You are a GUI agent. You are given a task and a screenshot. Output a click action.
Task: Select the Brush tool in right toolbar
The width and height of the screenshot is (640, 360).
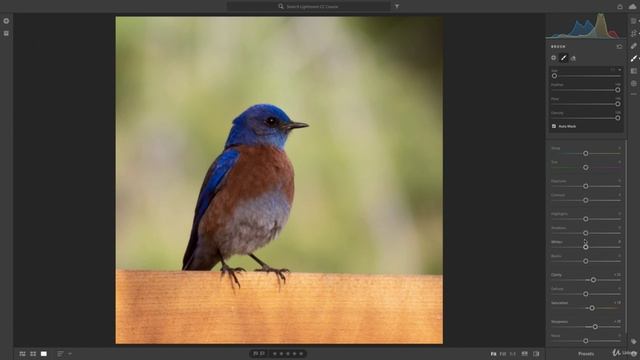(633, 59)
